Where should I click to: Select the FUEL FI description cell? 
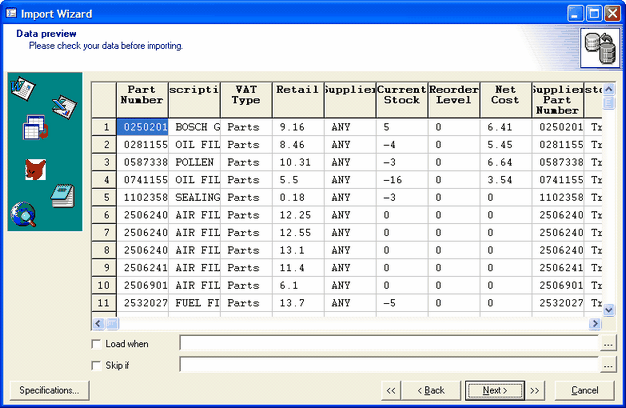pos(194,303)
